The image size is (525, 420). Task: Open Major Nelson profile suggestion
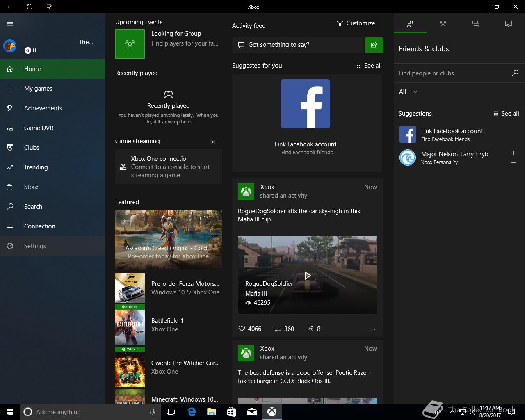coord(451,157)
